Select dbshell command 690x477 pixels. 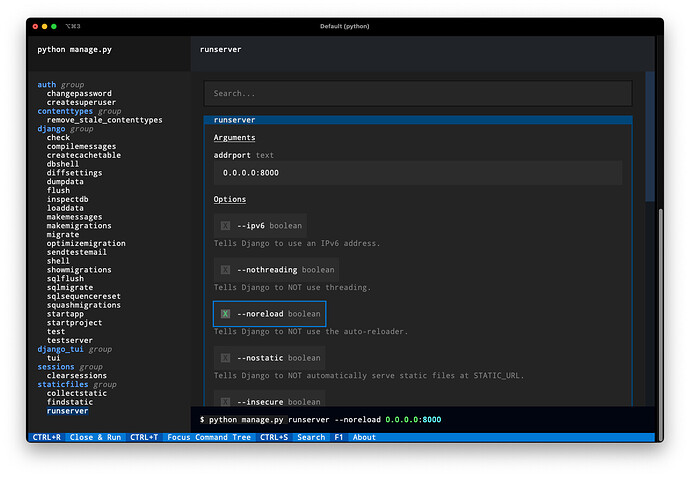coord(63,164)
